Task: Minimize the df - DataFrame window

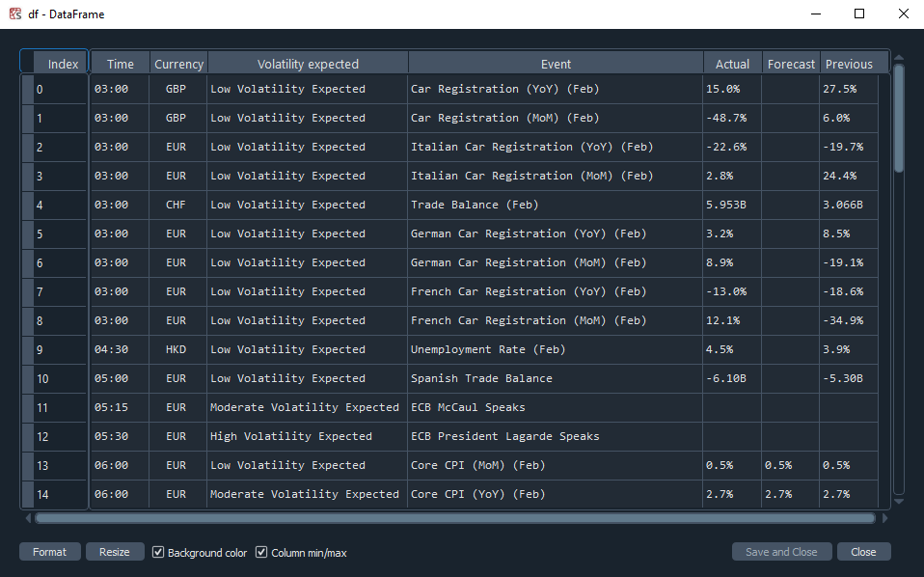Action: 816,14
